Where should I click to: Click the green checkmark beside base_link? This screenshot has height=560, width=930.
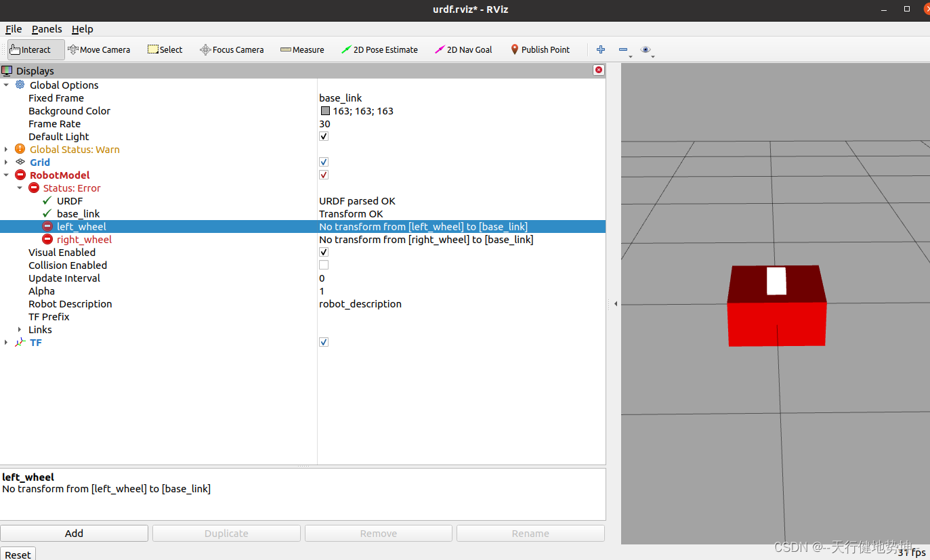coord(47,214)
